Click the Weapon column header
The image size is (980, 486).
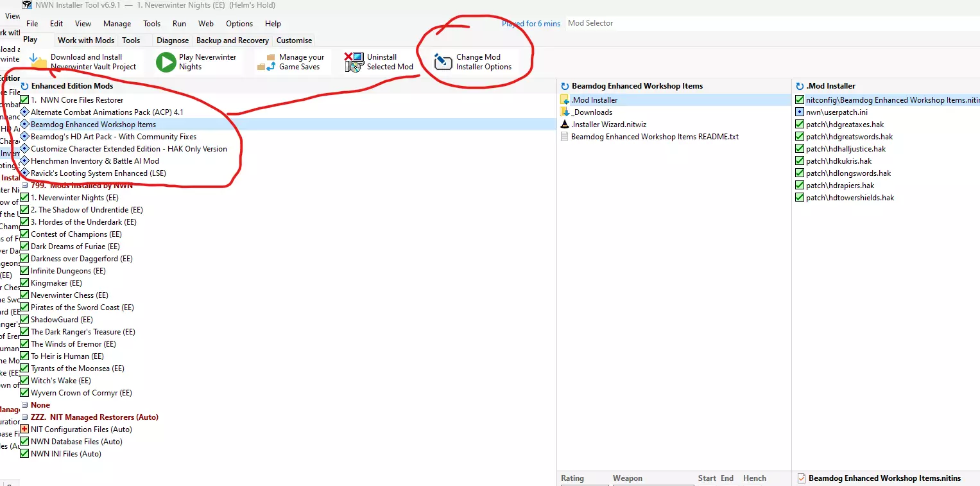tap(628, 478)
